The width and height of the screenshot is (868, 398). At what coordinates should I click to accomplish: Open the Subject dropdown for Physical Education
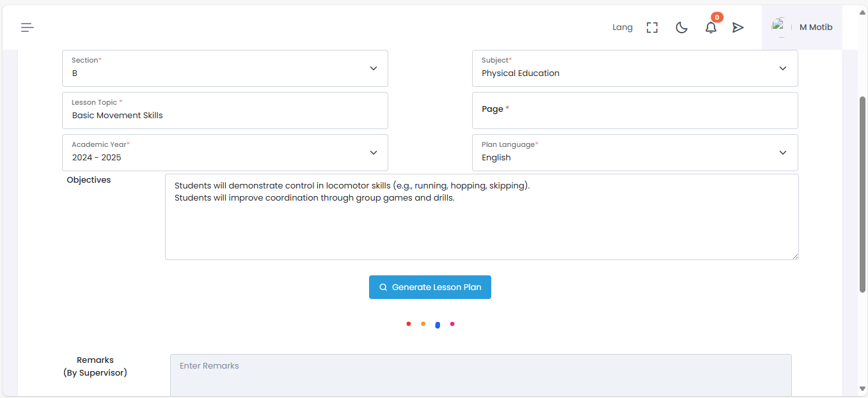[783, 68]
